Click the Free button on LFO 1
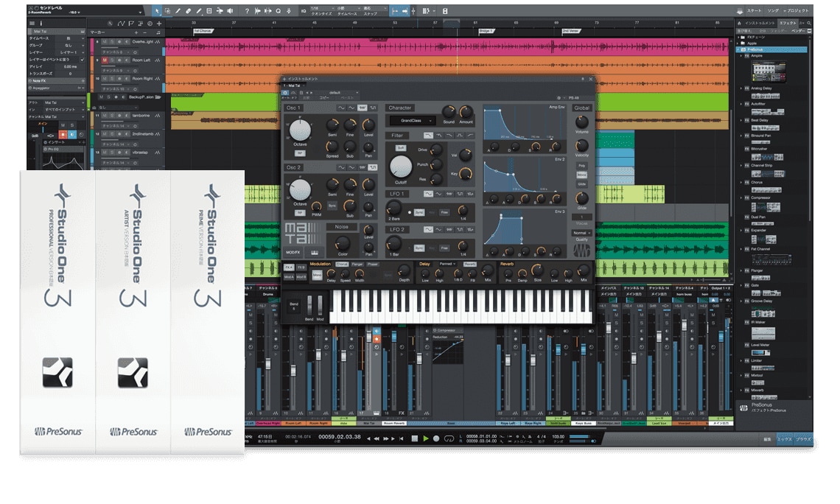This screenshot has width=840, height=504. coord(444,213)
